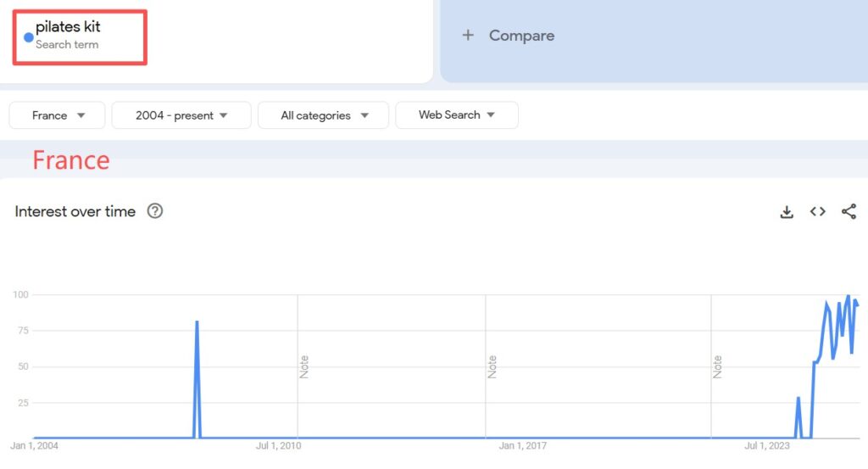Select the pilates kit search term

tap(68, 28)
